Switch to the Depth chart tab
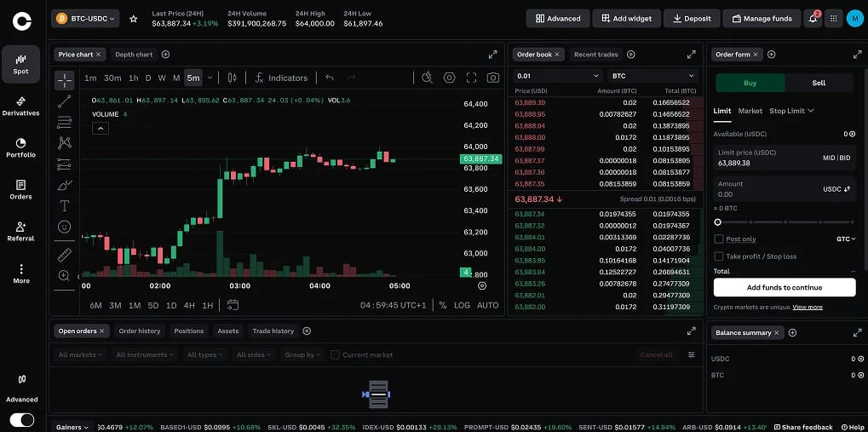The width and height of the screenshot is (868, 432). (x=134, y=55)
